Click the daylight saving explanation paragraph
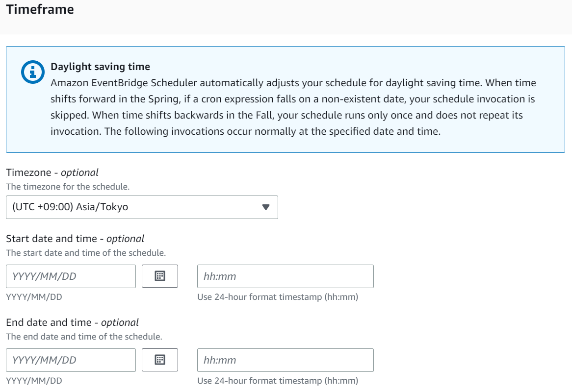The image size is (572, 392). coord(293,107)
